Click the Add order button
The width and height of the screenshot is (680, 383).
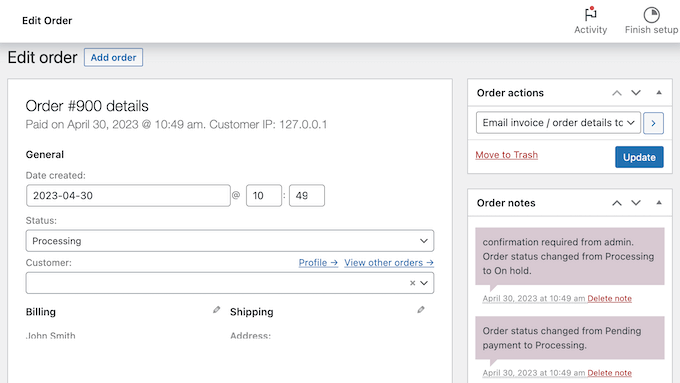click(x=113, y=57)
